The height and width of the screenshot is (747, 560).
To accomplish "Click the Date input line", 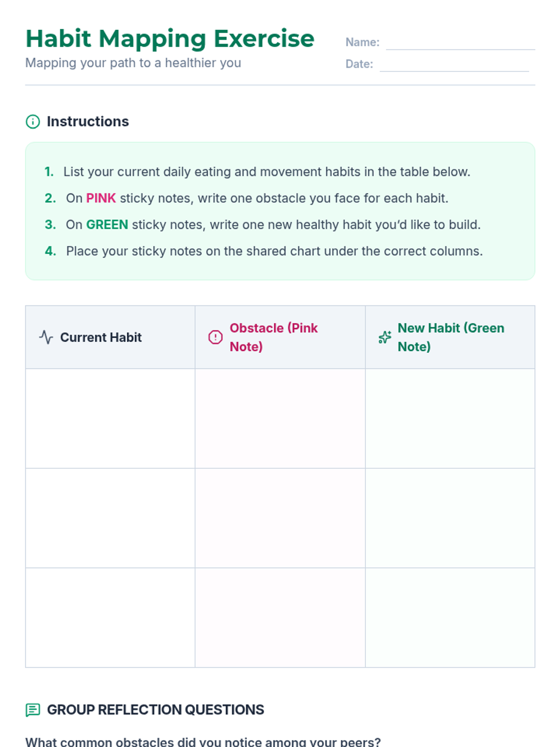I will (x=454, y=65).
